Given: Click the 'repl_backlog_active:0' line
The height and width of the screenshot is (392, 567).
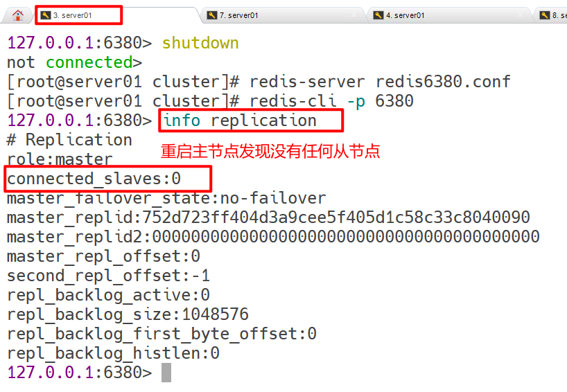Looking at the screenshot, I should (x=108, y=295).
